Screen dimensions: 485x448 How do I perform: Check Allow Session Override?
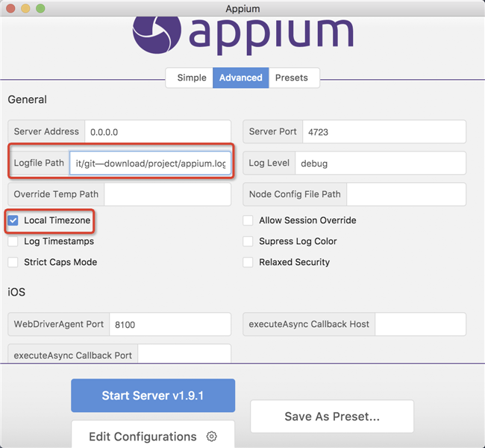(x=248, y=220)
